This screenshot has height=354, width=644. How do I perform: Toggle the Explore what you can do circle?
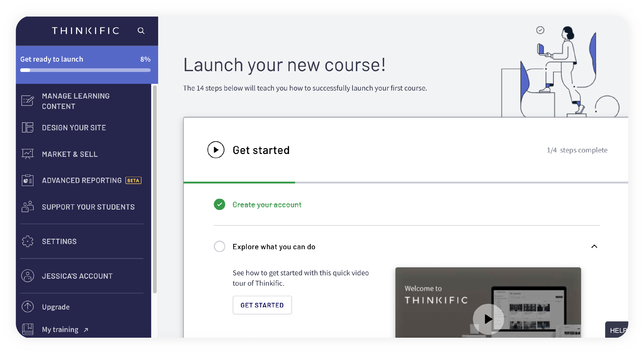coord(219,246)
